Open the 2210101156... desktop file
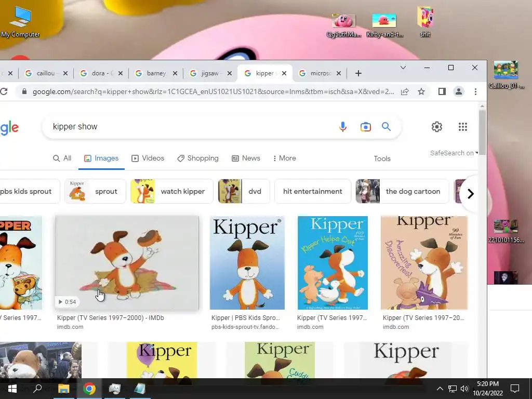532x399 pixels. 506,231
